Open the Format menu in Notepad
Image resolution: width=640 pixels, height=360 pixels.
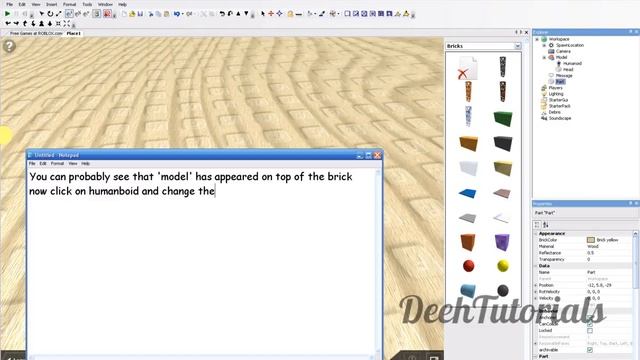click(57, 163)
